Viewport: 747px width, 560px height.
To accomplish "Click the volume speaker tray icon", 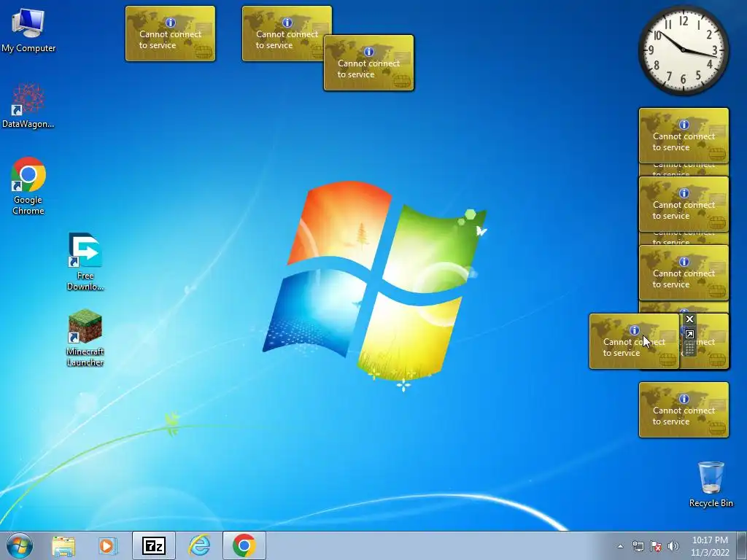I will pyautogui.click(x=673, y=546).
